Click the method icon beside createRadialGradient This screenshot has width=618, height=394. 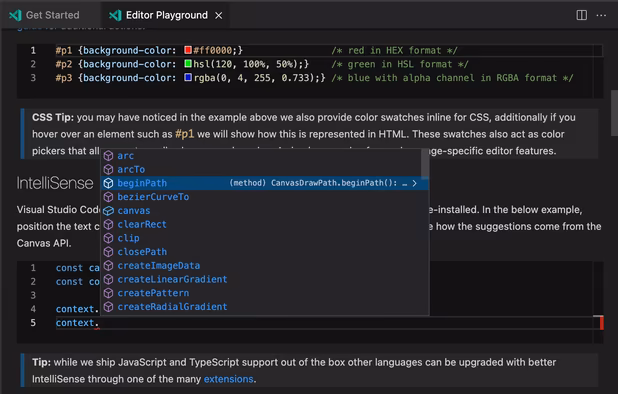coord(108,307)
